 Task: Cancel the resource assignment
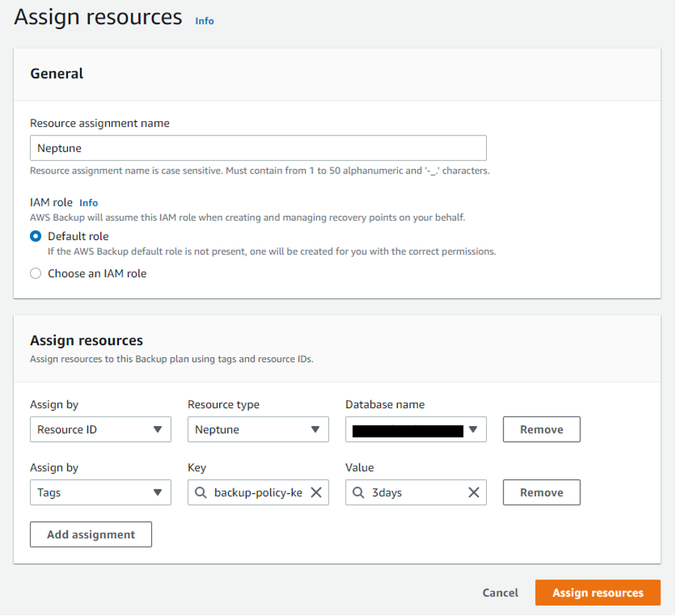click(x=500, y=592)
